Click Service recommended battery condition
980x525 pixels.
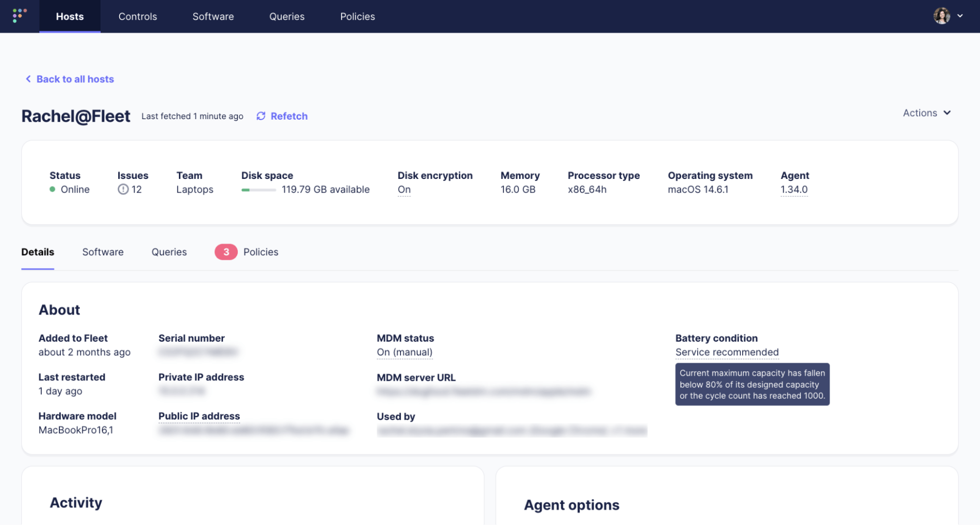(727, 352)
